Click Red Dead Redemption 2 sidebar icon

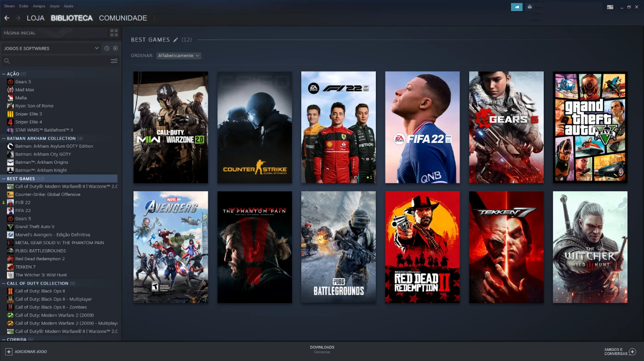tap(10, 259)
